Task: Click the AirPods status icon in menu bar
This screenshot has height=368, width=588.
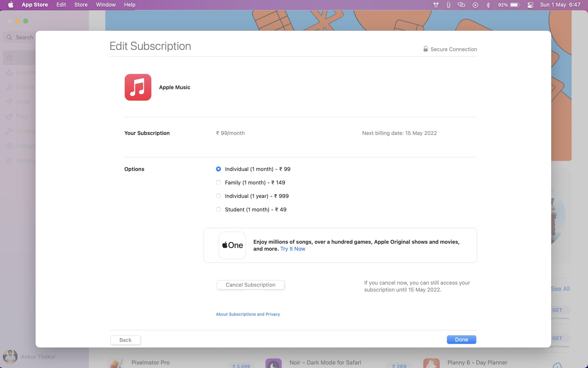Action: pos(436,5)
